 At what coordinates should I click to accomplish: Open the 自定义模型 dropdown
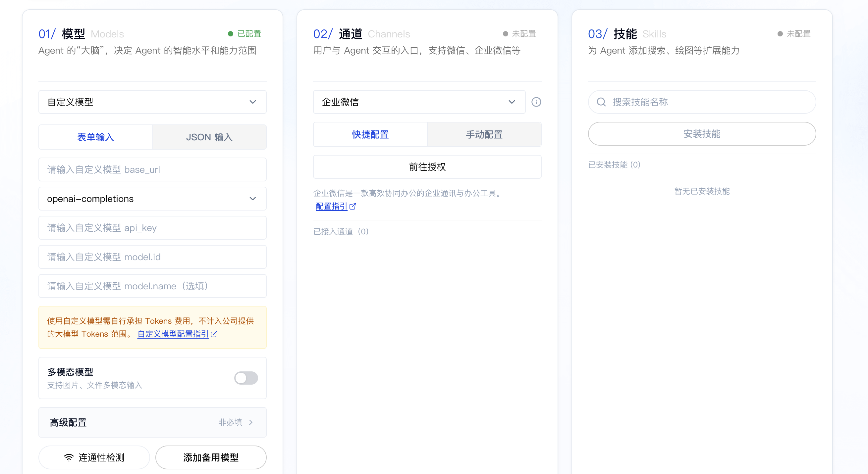153,102
